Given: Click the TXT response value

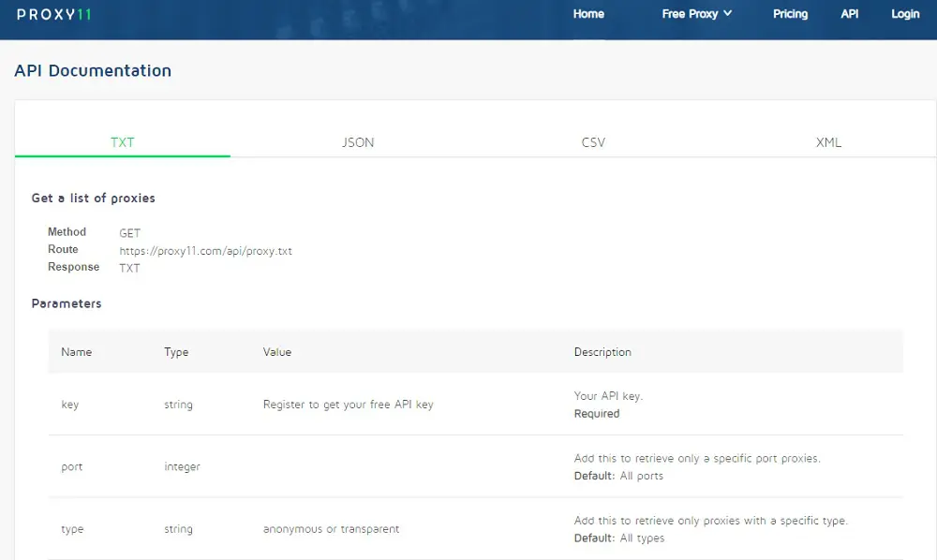Looking at the screenshot, I should [x=129, y=268].
